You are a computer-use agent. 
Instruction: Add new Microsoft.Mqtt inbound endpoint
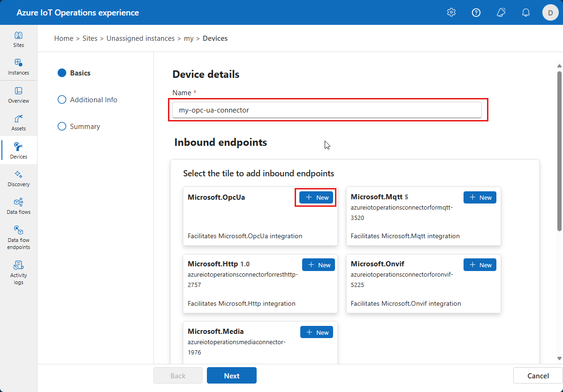tap(479, 197)
